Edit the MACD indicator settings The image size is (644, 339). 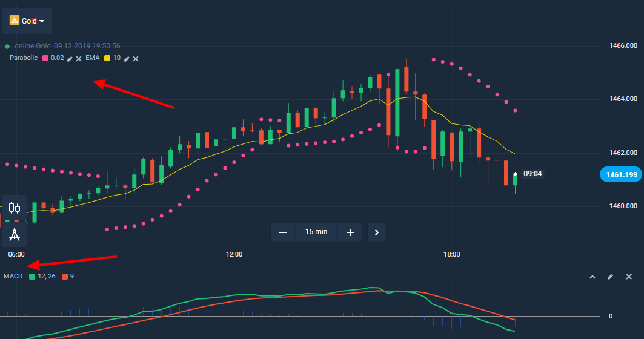[x=610, y=277]
